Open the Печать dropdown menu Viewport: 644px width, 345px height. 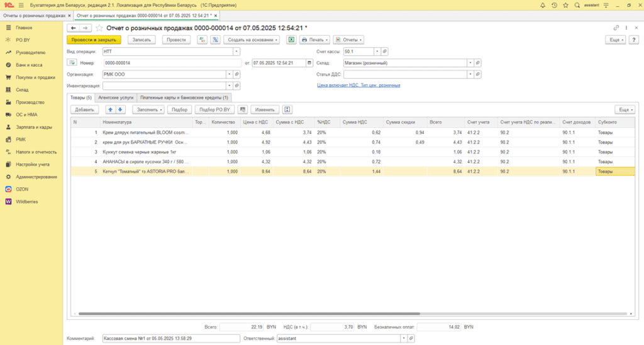[314, 40]
